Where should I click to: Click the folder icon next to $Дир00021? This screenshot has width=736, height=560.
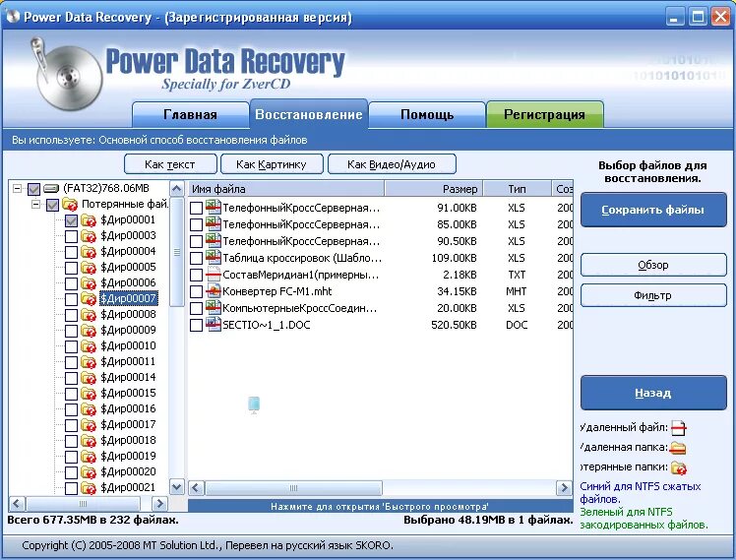(x=89, y=488)
